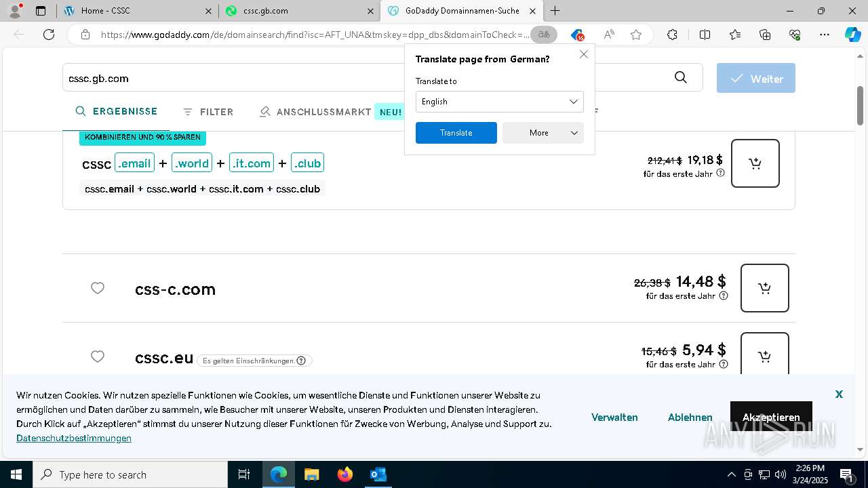Open the More options dropdown
The width and height of the screenshot is (868, 488).
[543, 133]
